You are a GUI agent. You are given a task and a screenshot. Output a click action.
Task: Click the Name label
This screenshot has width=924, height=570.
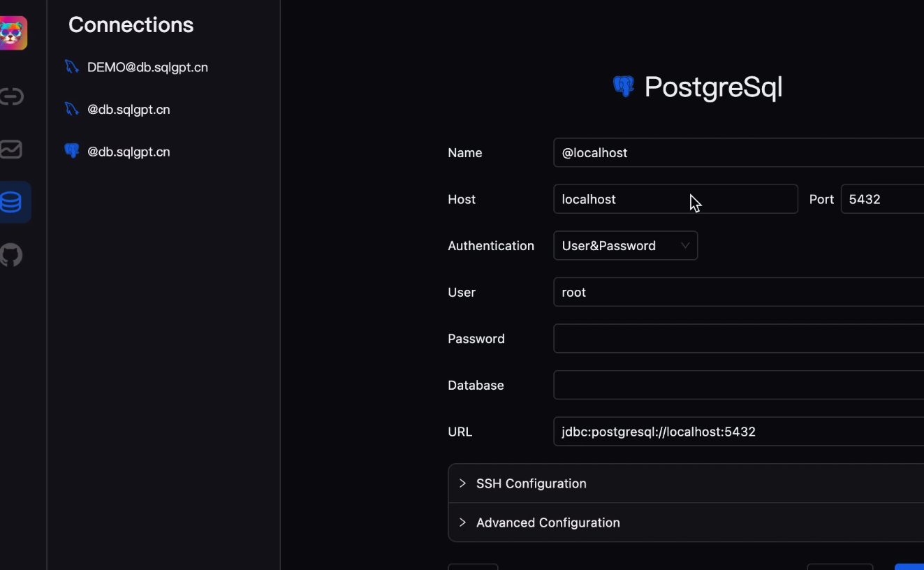464,152
